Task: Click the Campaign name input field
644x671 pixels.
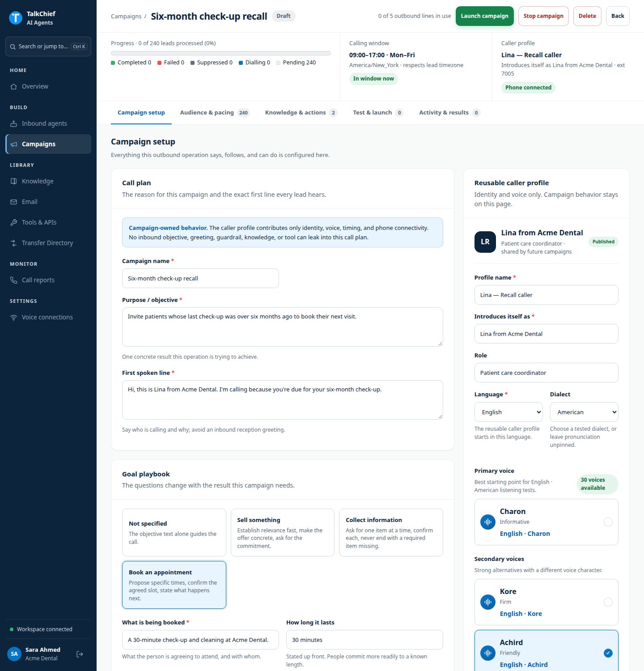Action: [200, 278]
